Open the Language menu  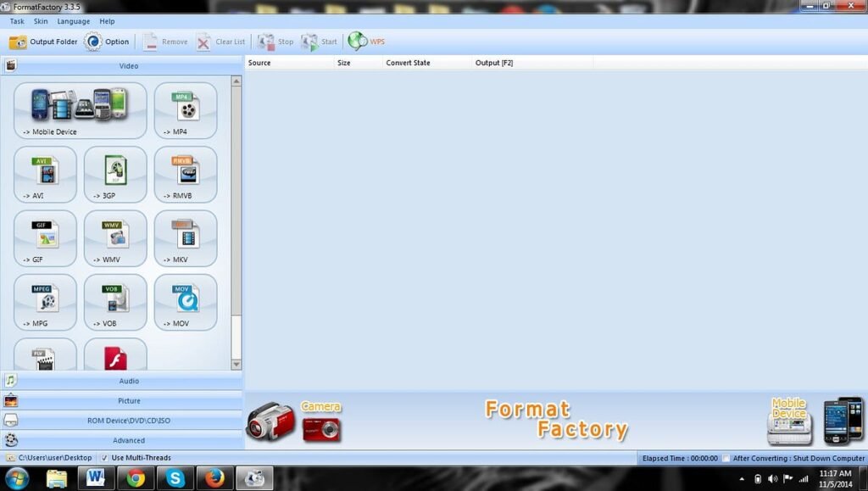pos(74,21)
